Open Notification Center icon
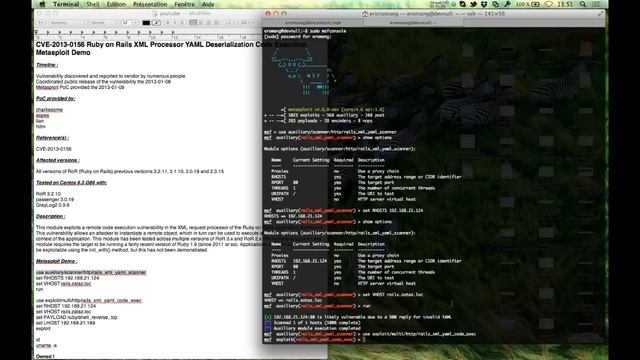Screen dimensions: 640x360 (x=596, y=4)
